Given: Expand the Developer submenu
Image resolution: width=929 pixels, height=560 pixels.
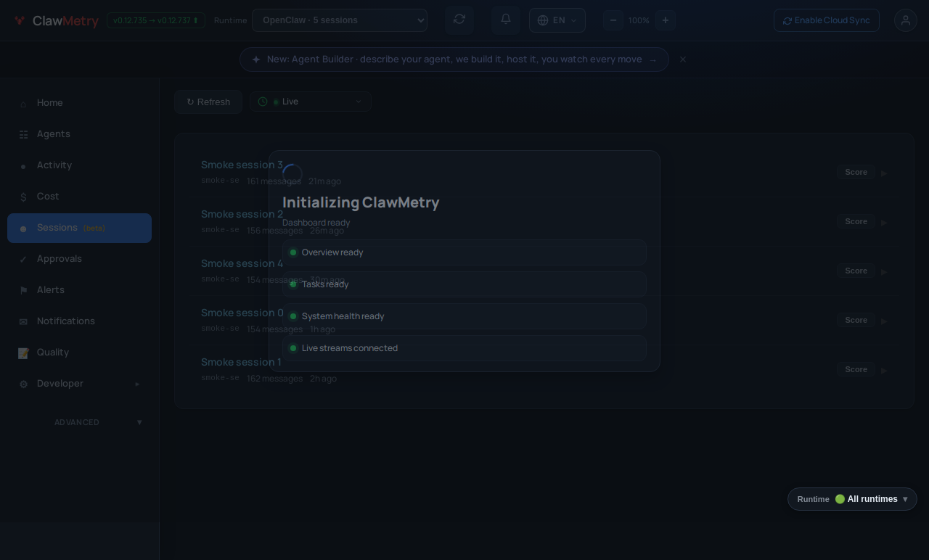Looking at the screenshot, I should tap(80, 384).
